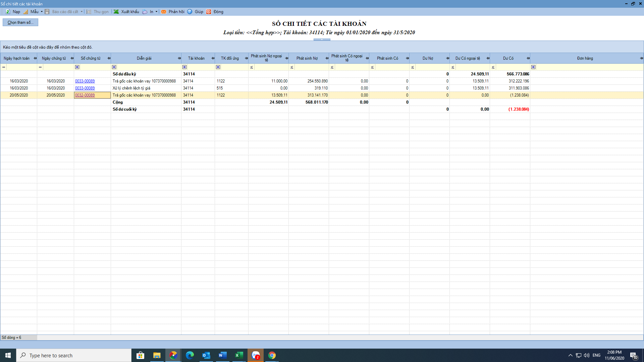Viewport: 644px width, 362px height.
Task: Click the Xuất khẩu Excel export icon
Action: [116, 12]
